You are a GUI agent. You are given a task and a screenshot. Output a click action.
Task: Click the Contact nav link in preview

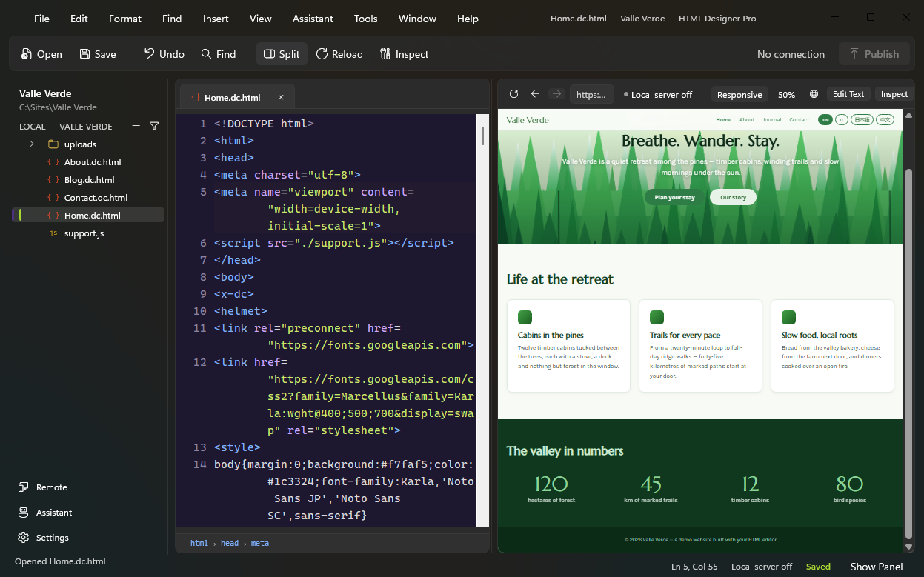pos(799,119)
